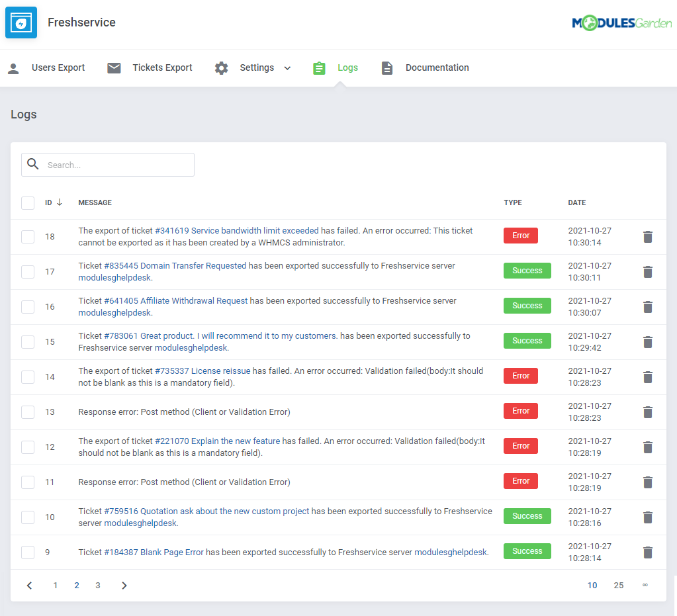Screen dimensions: 677x616
Task: Click the TYPE column header
Action: click(x=513, y=202)
